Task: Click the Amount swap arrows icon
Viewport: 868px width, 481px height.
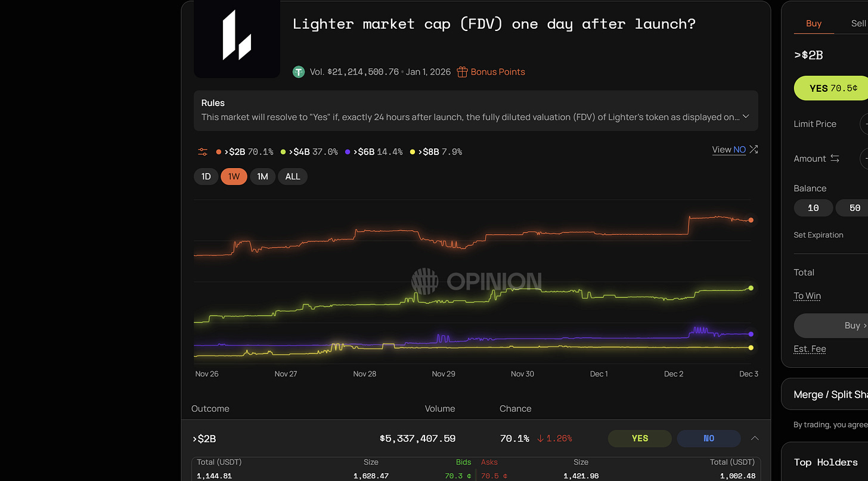Action: coord(835,159)
